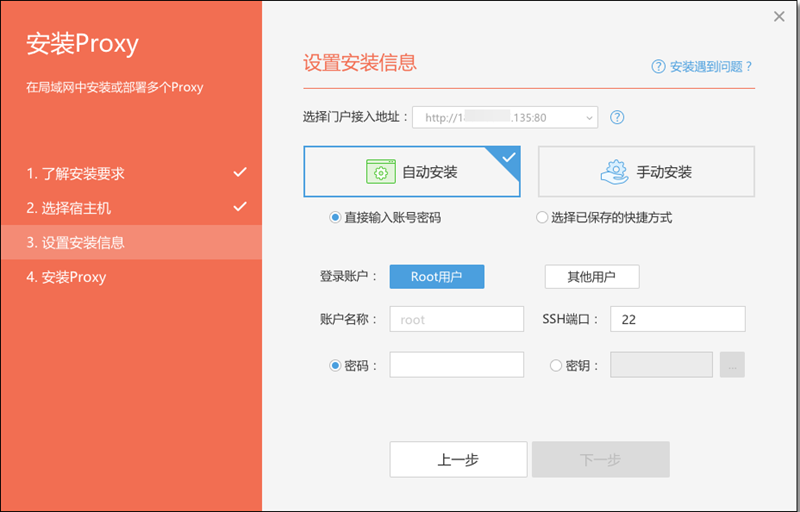Click the key file browse button
Image resolution: width=800 pixels, height=512 pixels.
tap(732, 366)
